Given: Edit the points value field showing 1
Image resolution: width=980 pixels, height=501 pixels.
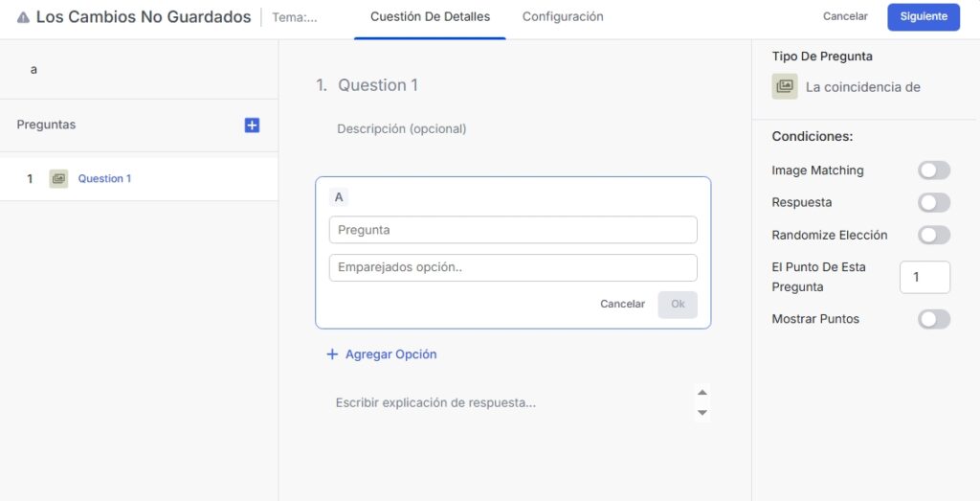Looking at the screenshot, I should coord(925,277).
